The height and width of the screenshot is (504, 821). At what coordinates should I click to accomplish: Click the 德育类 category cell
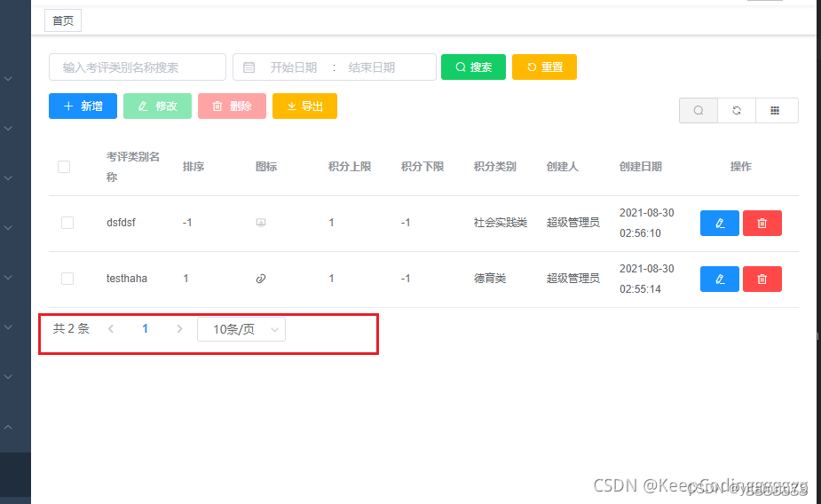click(x=490, y=279)
